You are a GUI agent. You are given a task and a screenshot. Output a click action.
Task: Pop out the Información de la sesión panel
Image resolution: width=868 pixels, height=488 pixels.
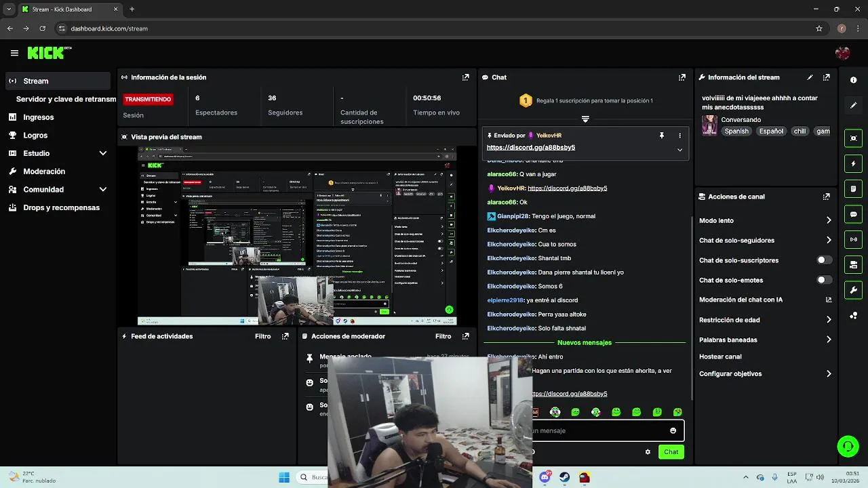coord(465,77)
